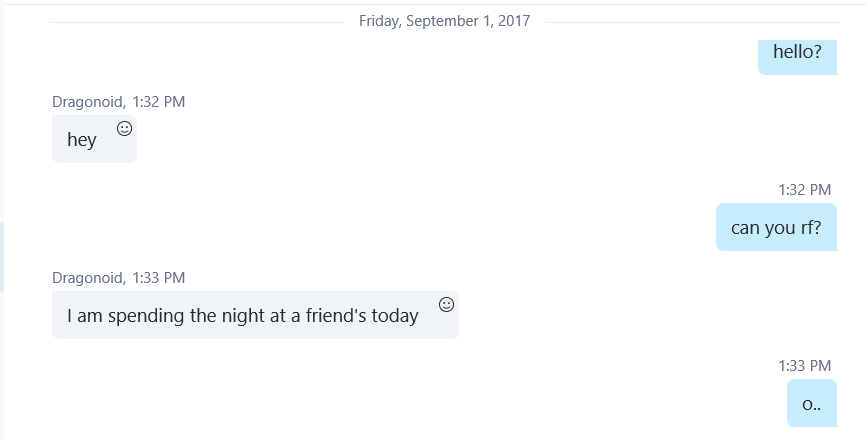Click the year "2017" in the date header
The height and width of the screenshot is (440, 866).
click(513, 20)
